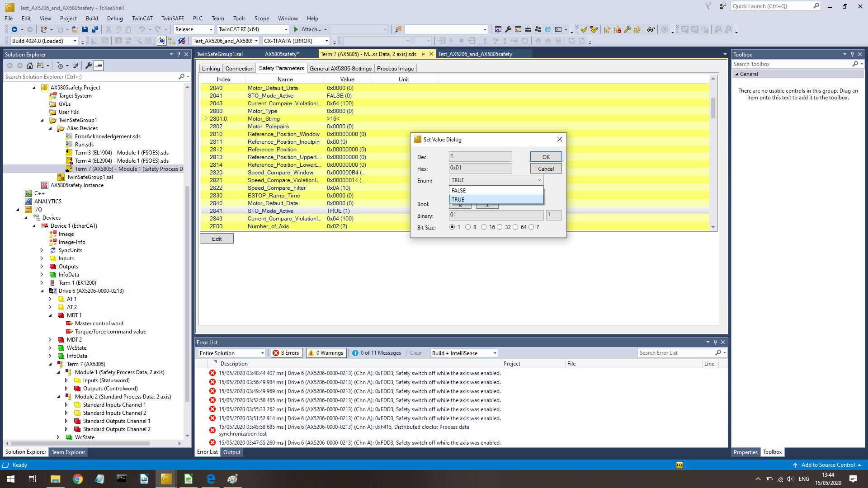Screen dimensions: 868x488
Task: Click the Solution Explorer horizontal scrollbar
Action: point(80,444)
